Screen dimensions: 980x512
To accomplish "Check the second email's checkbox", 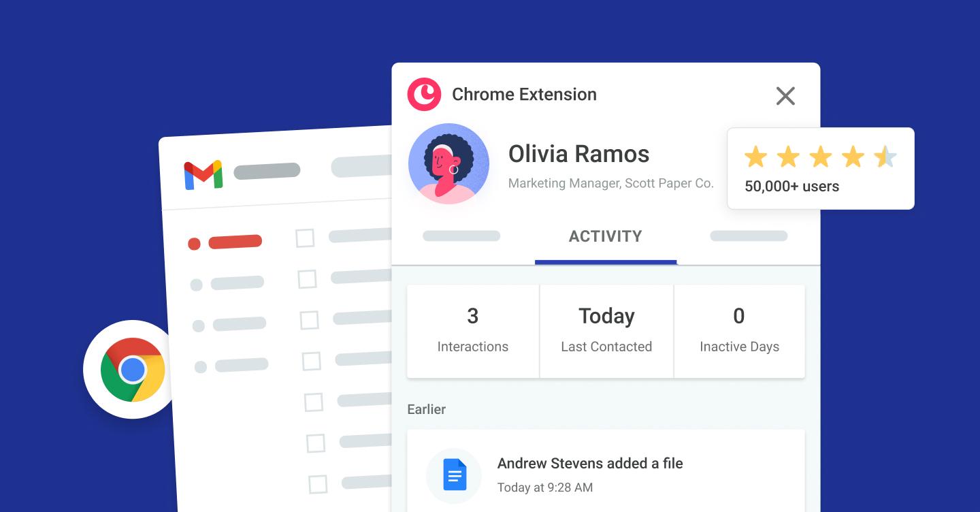I will point(308,280).
